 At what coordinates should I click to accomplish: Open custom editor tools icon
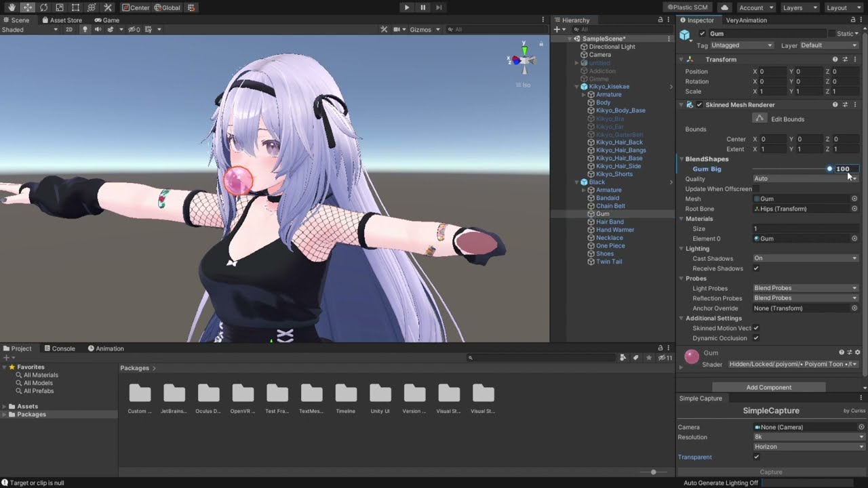tap(107, 7)
